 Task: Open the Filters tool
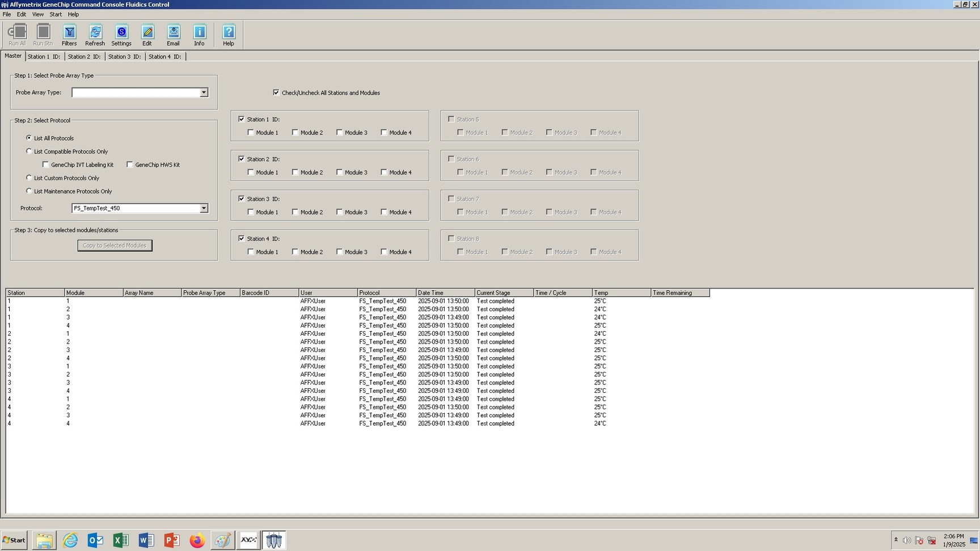coord(69,35)
